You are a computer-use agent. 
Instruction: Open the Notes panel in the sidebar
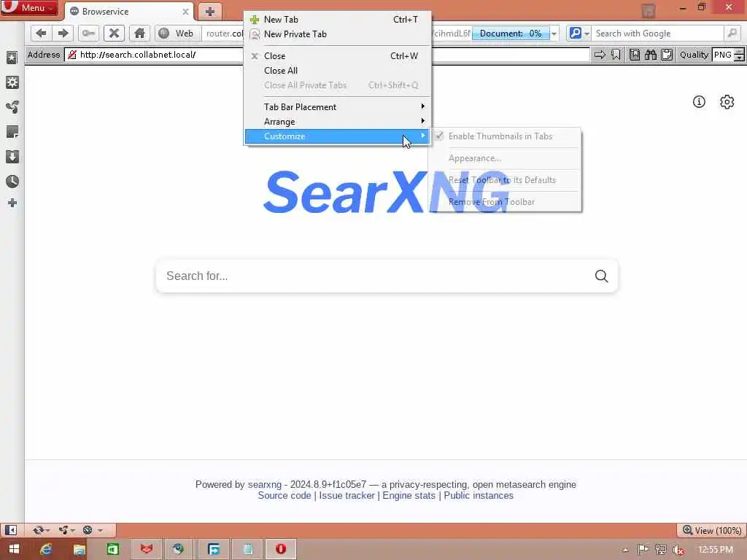tap(12, 132)
